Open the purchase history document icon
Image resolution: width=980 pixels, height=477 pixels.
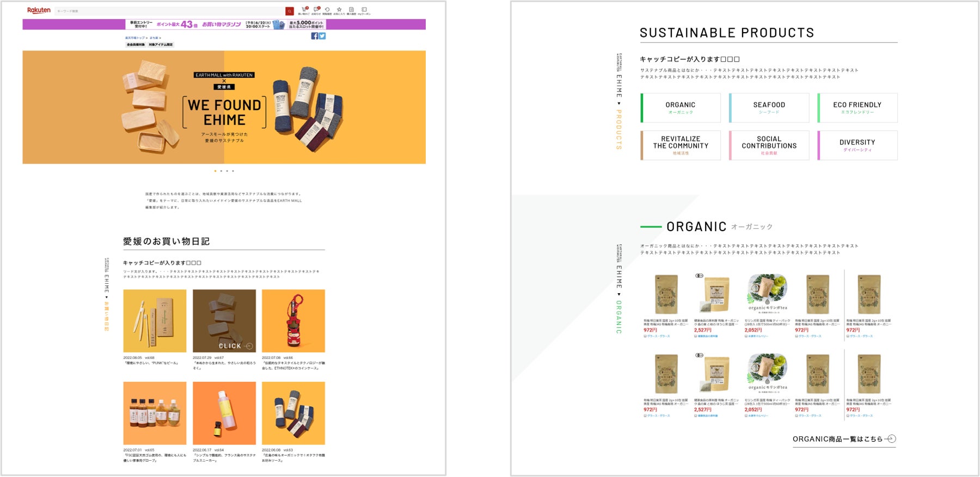coord(351,10)
